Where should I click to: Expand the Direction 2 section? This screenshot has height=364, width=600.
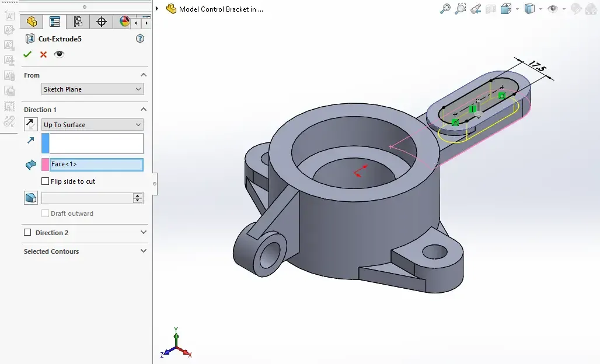[144, 232]
